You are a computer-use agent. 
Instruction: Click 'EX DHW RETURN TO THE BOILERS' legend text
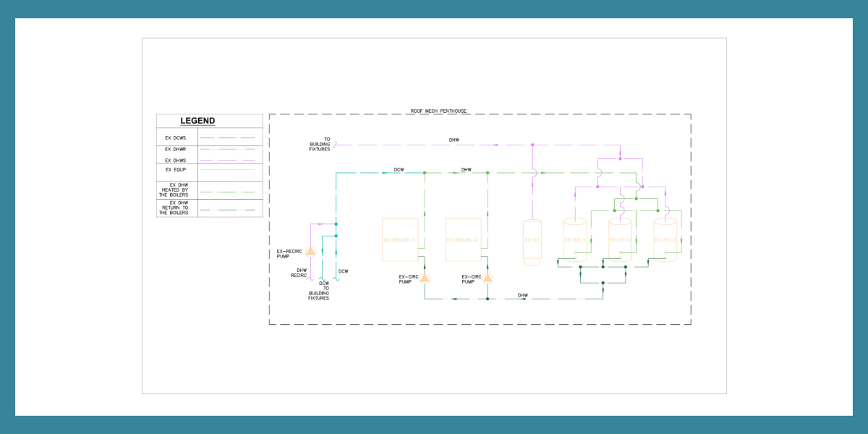(x=174, y=208)
